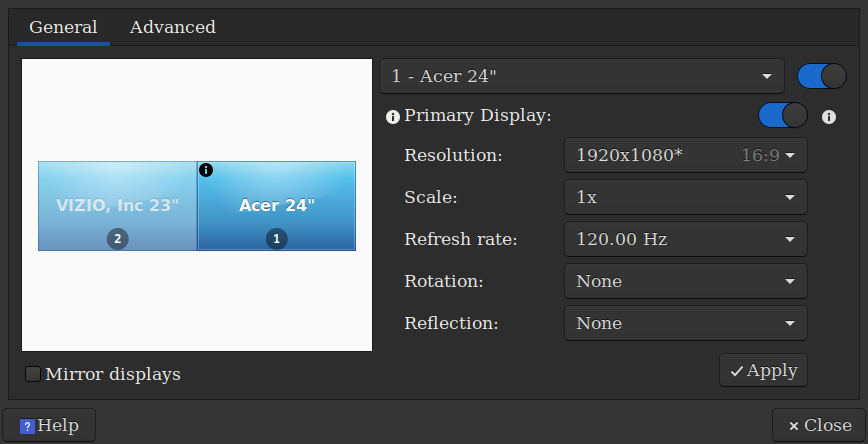The width and height of the screenshot is (868, 444).
Task: Toggle the Acer 24" display enable switch
Action: tap(822, 76)
